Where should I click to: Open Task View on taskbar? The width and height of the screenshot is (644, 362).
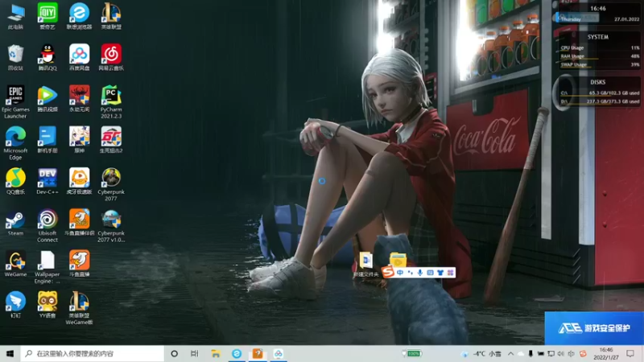coord(195,353)
